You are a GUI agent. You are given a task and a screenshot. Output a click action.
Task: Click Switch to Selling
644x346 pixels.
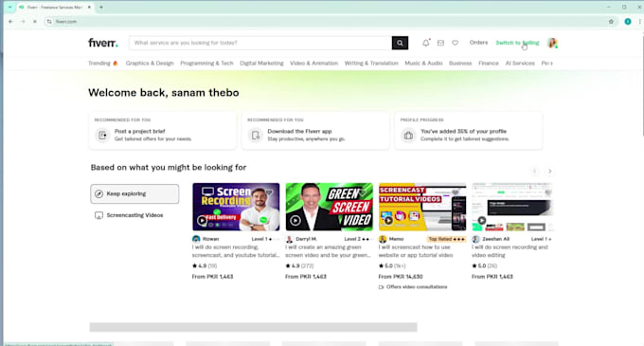pos(517,43)
